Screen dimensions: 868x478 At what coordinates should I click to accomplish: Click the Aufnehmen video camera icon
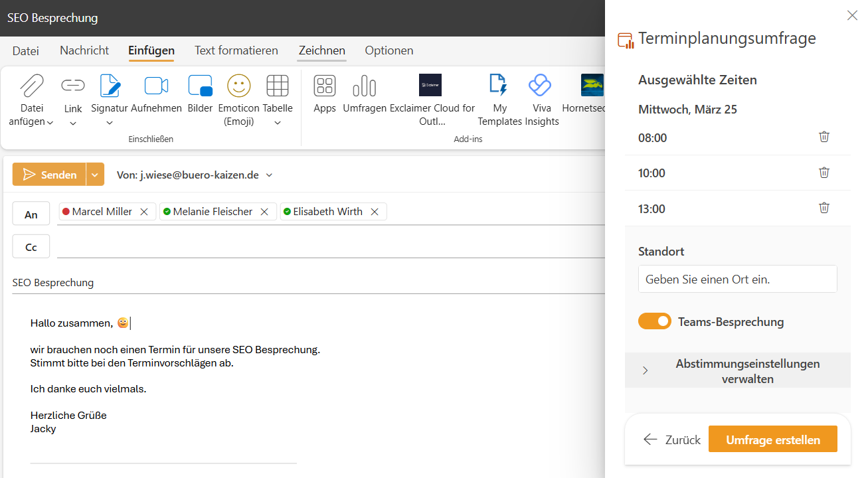[x=156, y=86]
